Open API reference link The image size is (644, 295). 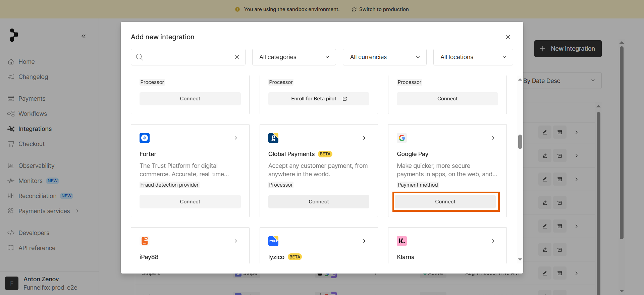tap(37, 248)
